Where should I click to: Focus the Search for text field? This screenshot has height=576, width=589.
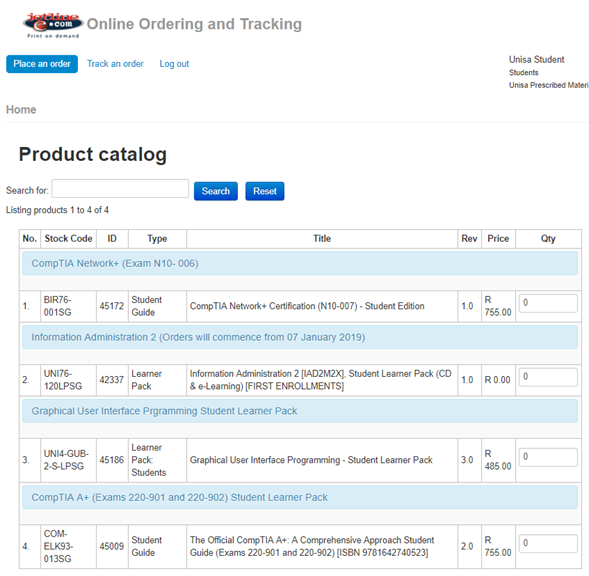120,189
